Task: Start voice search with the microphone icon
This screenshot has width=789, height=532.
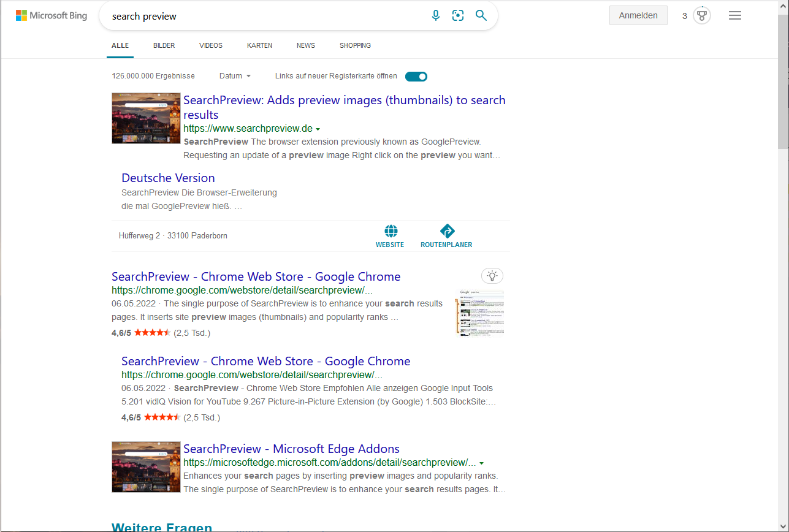Action: (436, 15)
